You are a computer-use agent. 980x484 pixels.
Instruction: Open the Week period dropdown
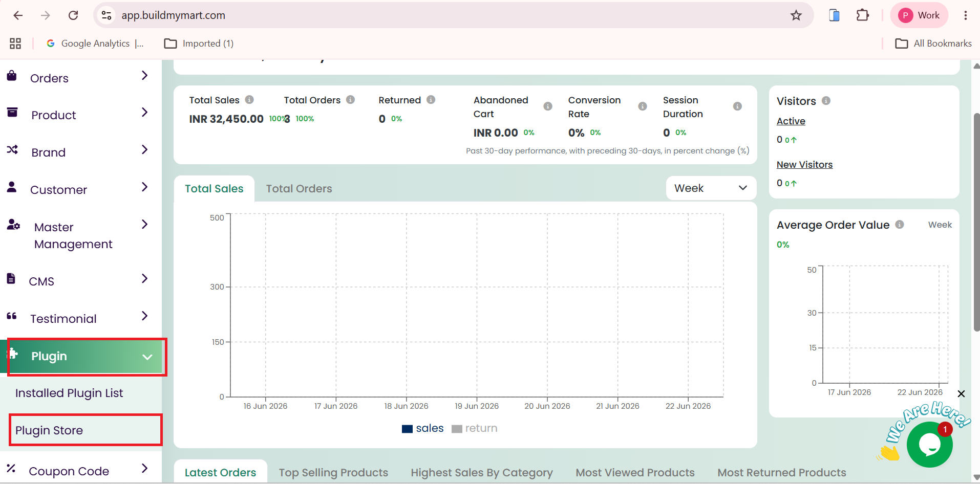pyautogui.click(x=711, y=188)
